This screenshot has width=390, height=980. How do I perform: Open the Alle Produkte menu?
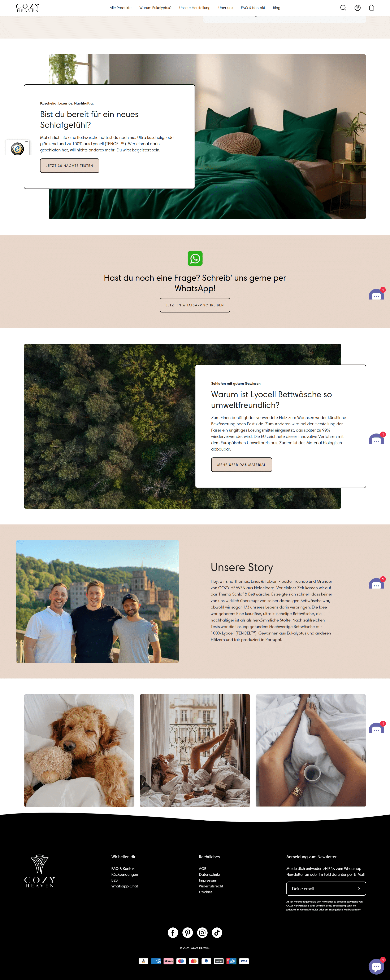pyautogui.click(x=120, y=8)
